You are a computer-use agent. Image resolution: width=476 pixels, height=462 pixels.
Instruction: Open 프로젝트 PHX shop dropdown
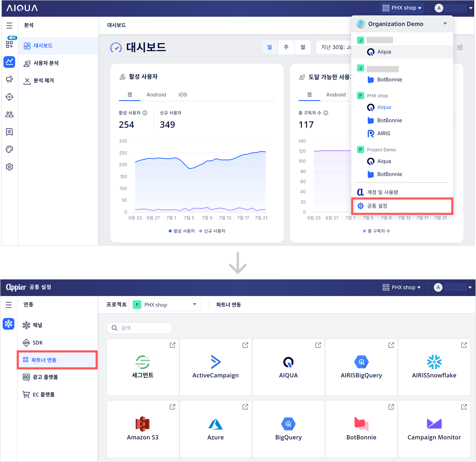[x=165, y=305]
